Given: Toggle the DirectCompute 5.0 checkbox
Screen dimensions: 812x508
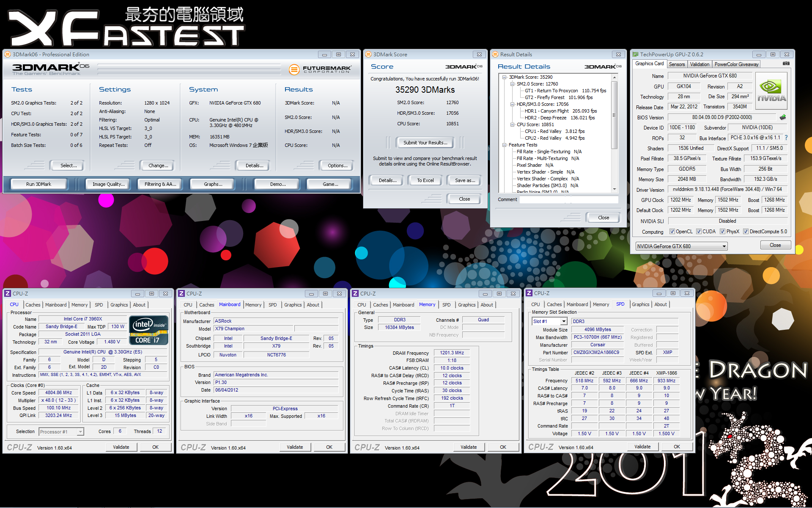Looking at the screenshot, I should (x=746, y=232).
